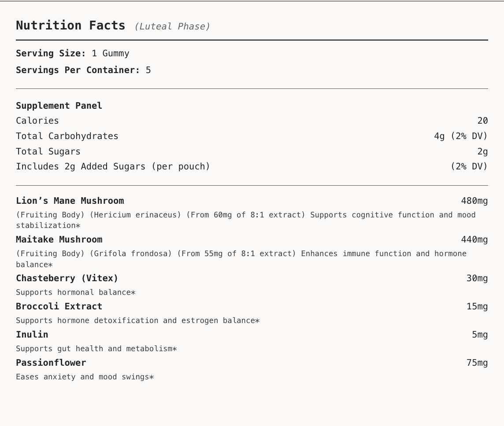Viewport: 504px width, 426px height.
Task: Click the 4g (2% DV) carbohydrates value
Action: [x=461, y=136]
